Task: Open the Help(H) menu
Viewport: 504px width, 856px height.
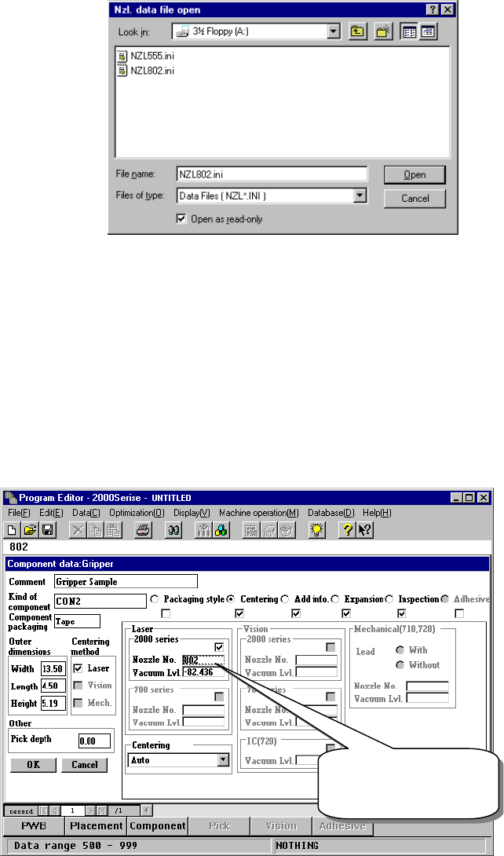Action: [377, 513]
